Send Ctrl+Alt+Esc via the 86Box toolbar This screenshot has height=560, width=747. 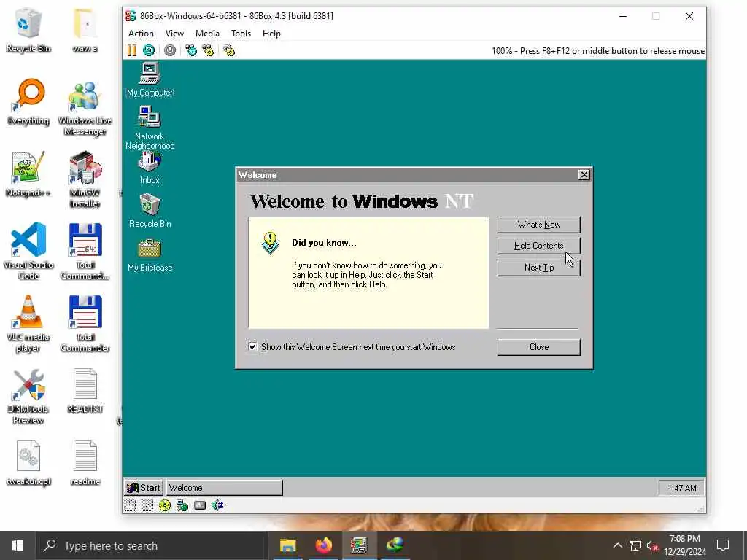pos(208,50)
